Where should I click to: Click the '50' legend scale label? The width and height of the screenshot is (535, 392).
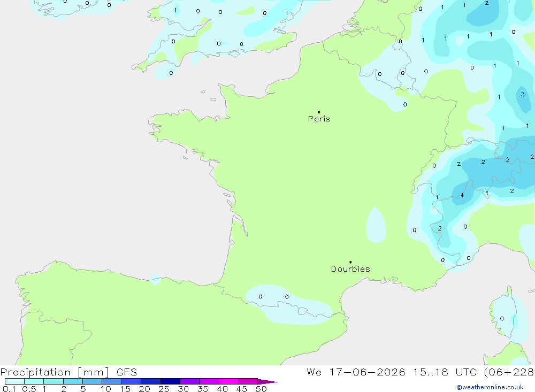[261, 389]
